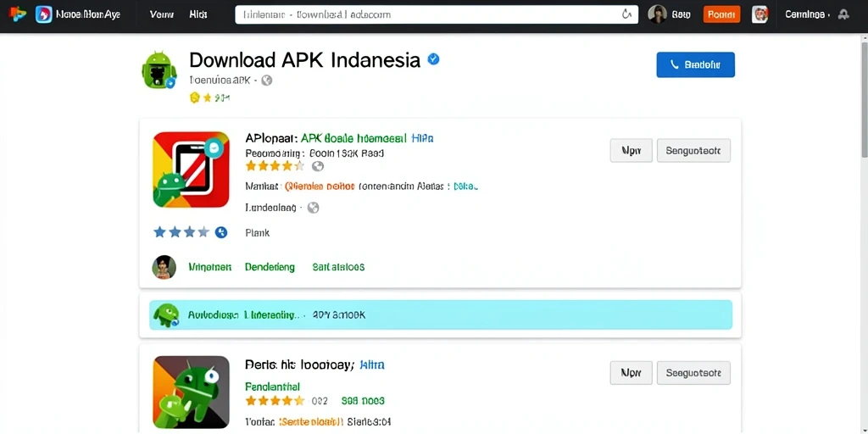The image size is (868, 434).
Task: Click the green Fandlanthal link
Action: (x=272, y=387)
